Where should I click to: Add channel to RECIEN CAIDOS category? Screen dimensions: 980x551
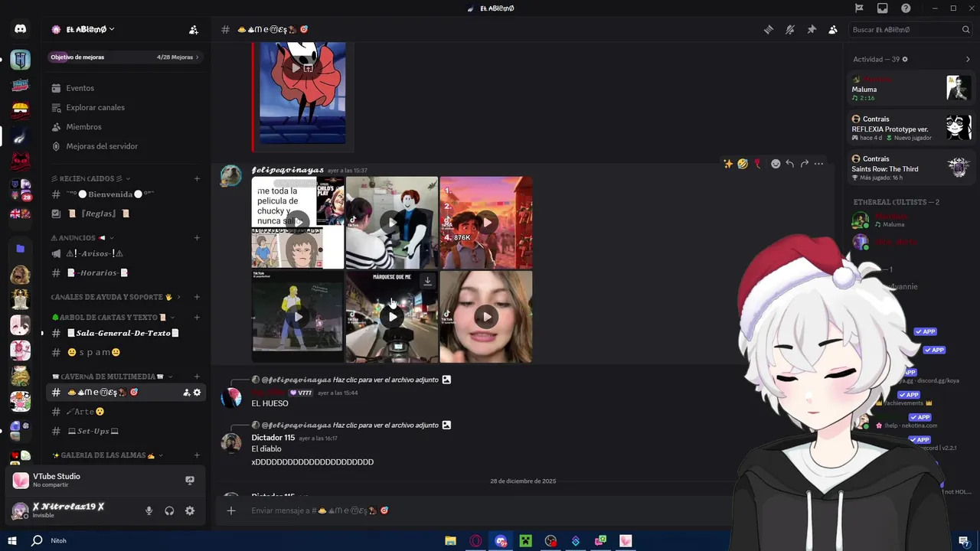click(197, 179)
